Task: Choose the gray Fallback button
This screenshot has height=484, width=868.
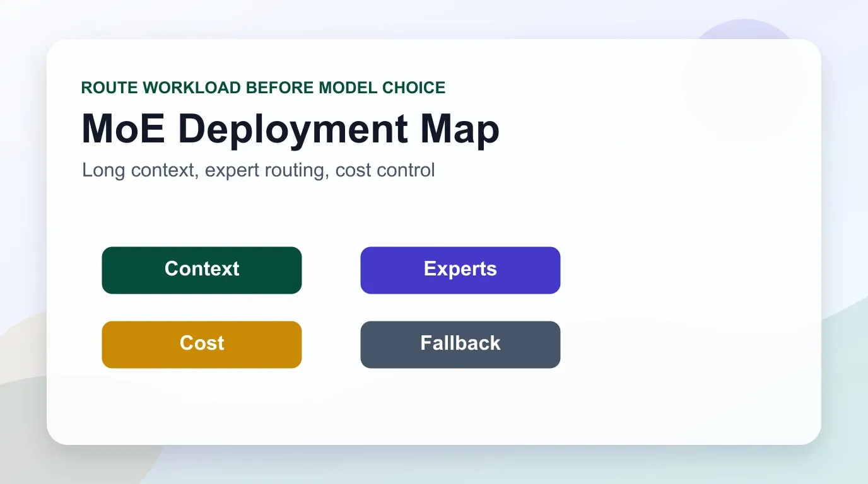Action: click(x=460, y=345)
